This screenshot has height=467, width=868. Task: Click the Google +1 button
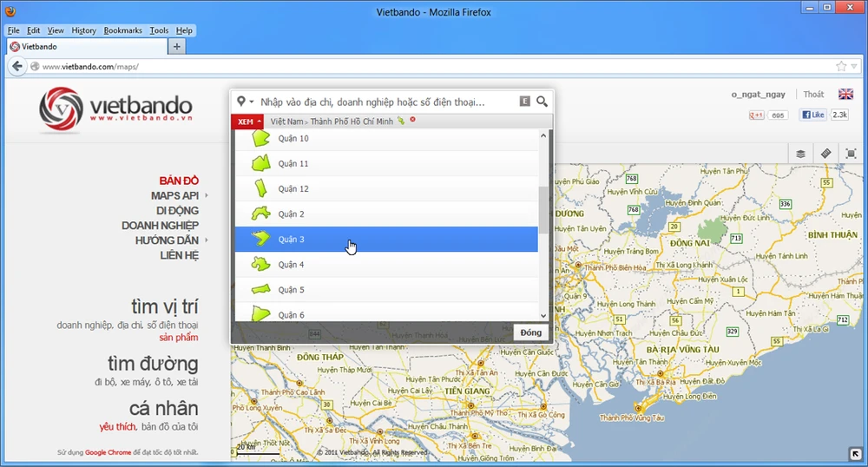[x=757, y=115]
